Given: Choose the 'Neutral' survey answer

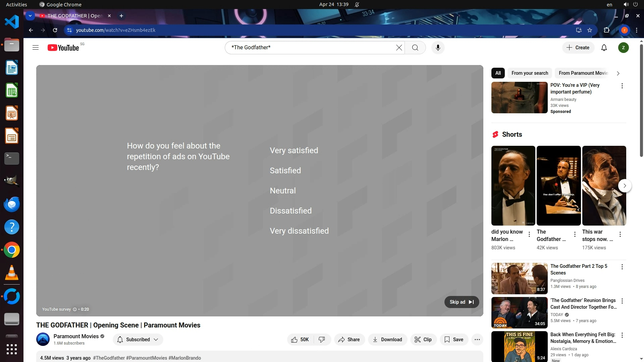Looking at the screenshot, I should (283, 191).
